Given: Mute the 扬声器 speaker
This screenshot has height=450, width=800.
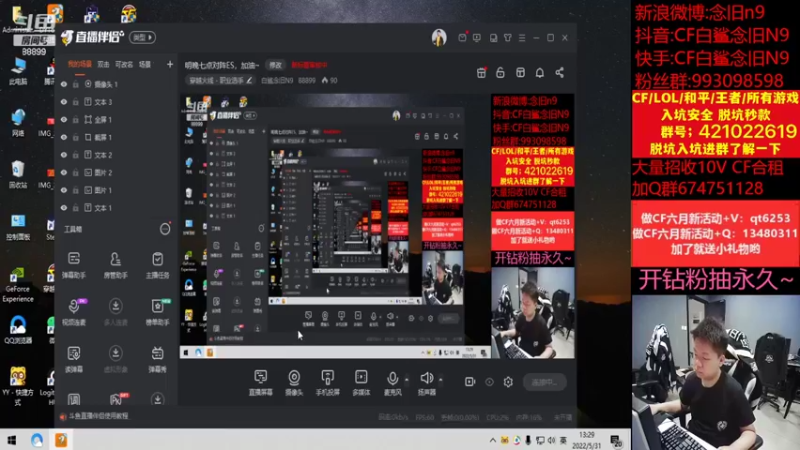Looking at the screenshot, I should [427, 382].
